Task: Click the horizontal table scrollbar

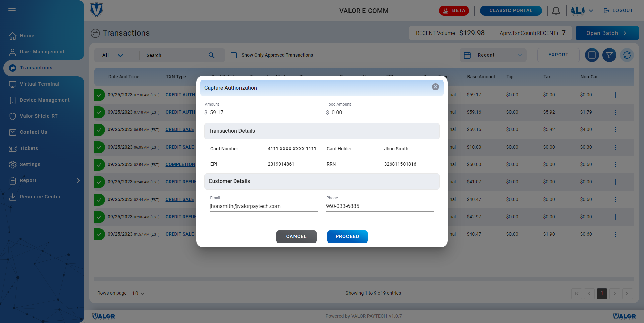Action: [364, 279]
